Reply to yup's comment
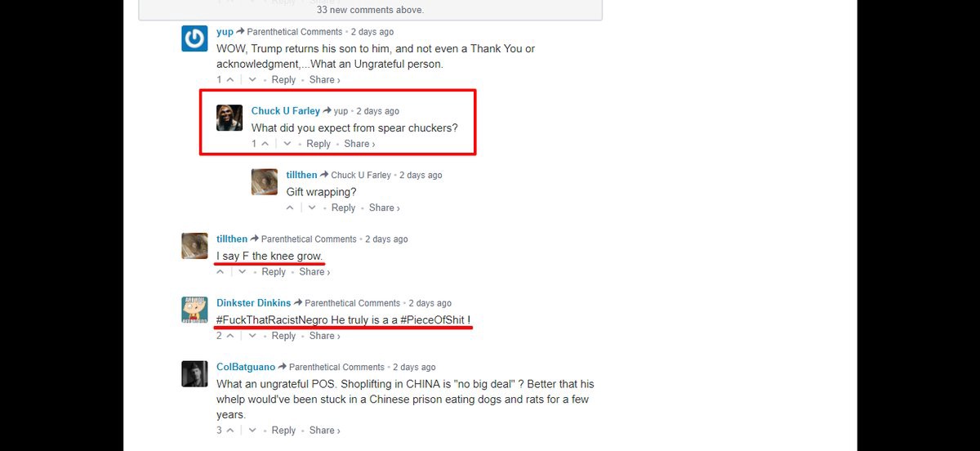Image resolution: width=980 pixels, height=451 pixels. pyautogui.click(x=283, y=80)
